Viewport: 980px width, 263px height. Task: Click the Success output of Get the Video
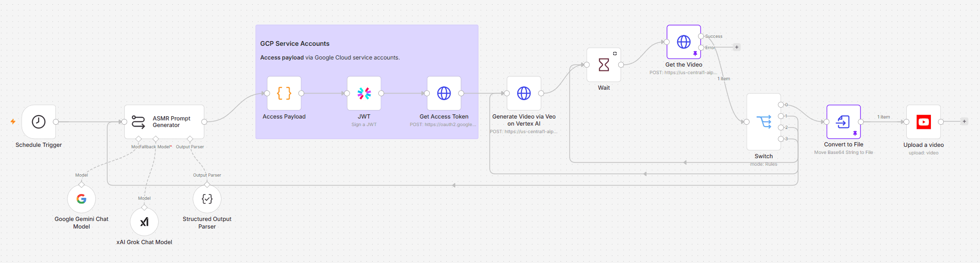pyautogui.click(x=701, y=36)
